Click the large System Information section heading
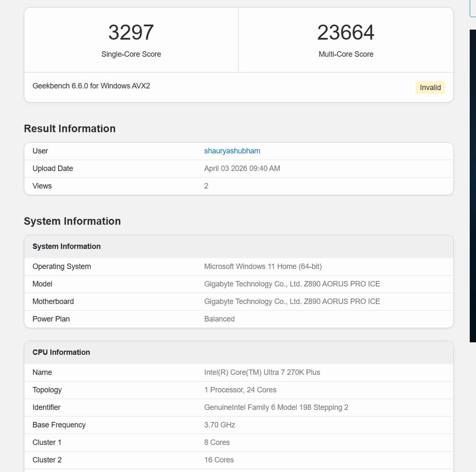Screen dimensions: 476x472 72,221
